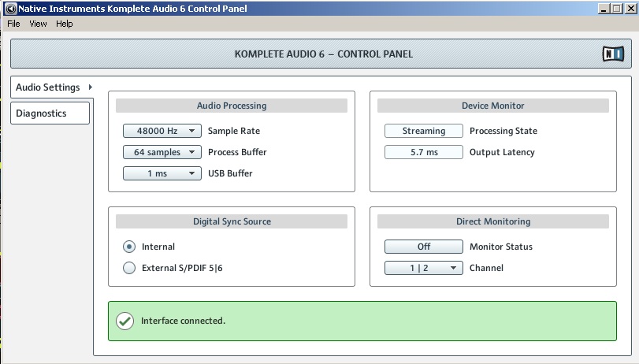The height and width of the screenshot is (364, 639).
Task: Click the Digital Sync Source section header
Action: pyautogui.click(x=232, y=221)
